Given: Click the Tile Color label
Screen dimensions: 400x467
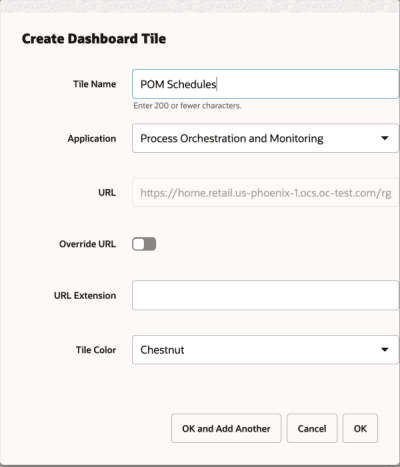Looking at the screenshot, I should pyautogui.click(x=96, y=350).
